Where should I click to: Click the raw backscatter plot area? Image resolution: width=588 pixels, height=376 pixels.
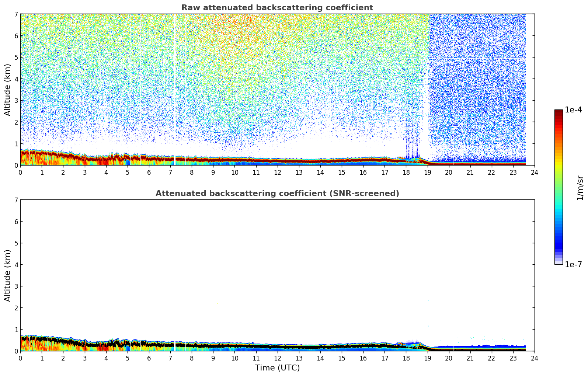pos(277,90)
